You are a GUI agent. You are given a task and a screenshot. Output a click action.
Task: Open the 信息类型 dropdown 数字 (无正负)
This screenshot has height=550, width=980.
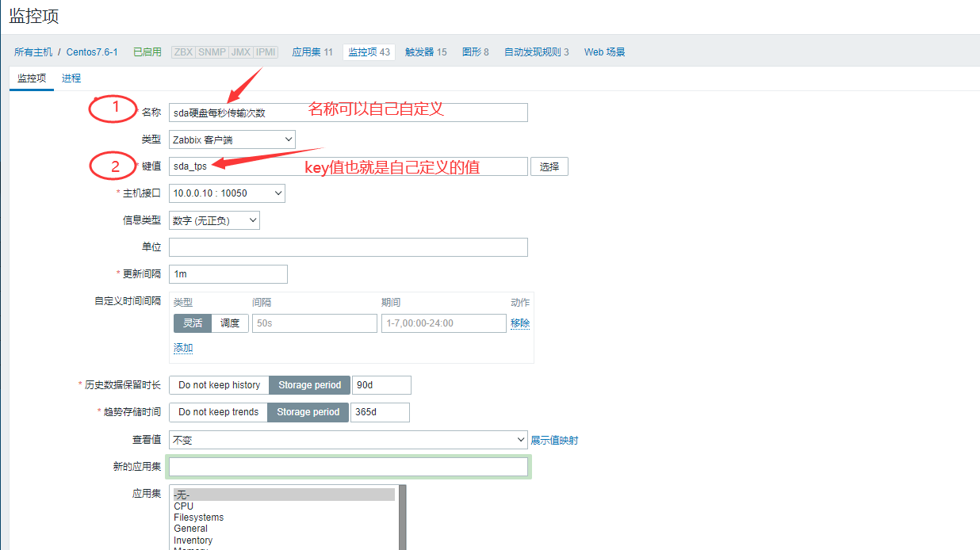(x=214, y=220)
